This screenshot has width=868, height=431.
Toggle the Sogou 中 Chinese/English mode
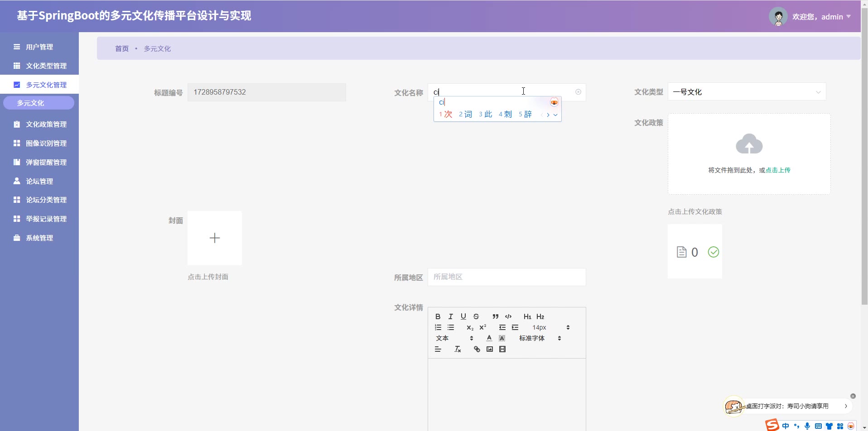click(786, 426)
